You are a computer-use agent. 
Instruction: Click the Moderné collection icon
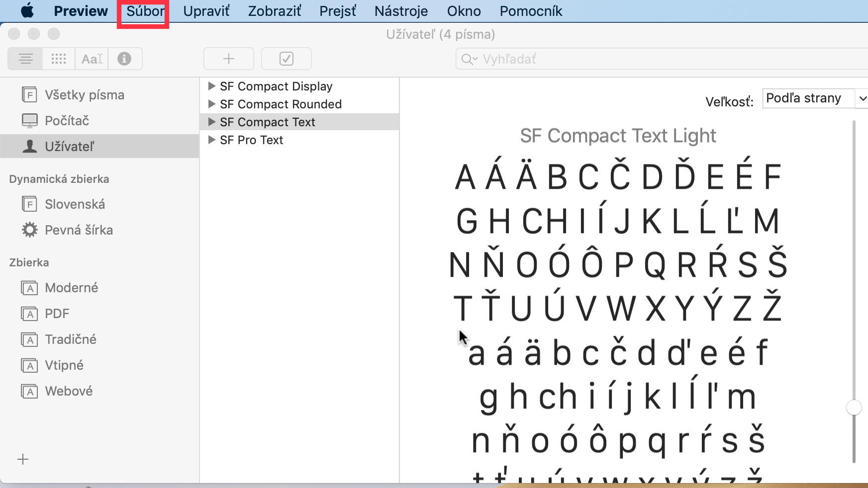(29, 288)
